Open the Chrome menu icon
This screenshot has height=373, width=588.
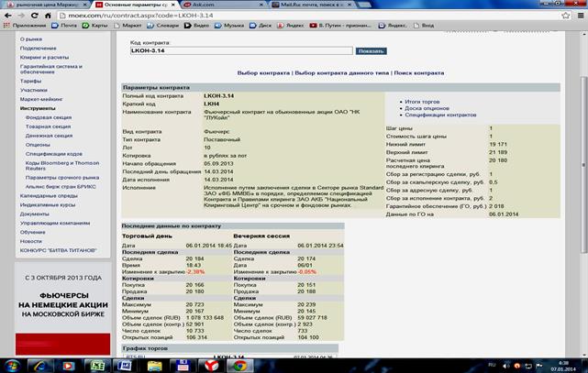pyautogui.click(x=581, y=16)
